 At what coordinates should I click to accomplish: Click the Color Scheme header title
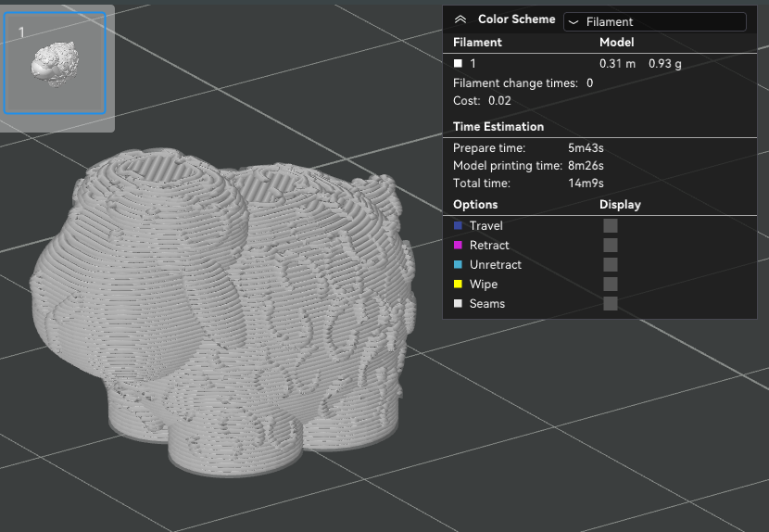coord(516,19)
